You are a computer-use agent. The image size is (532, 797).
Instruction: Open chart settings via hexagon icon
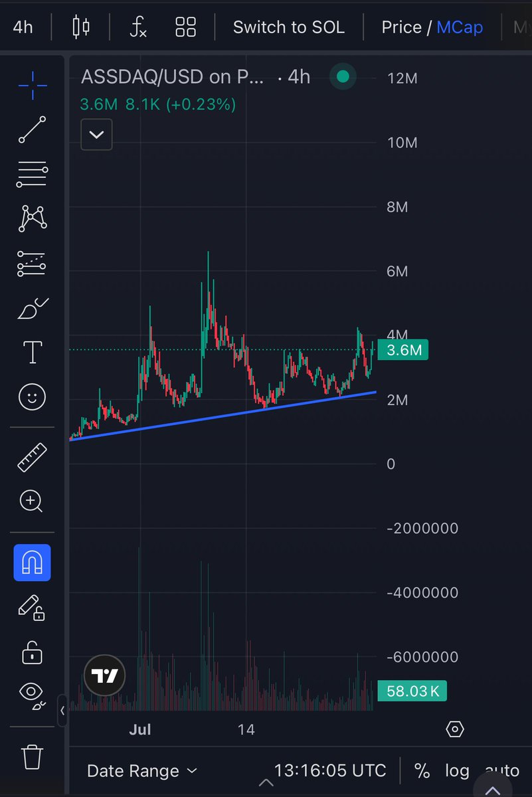click(454, 729)
